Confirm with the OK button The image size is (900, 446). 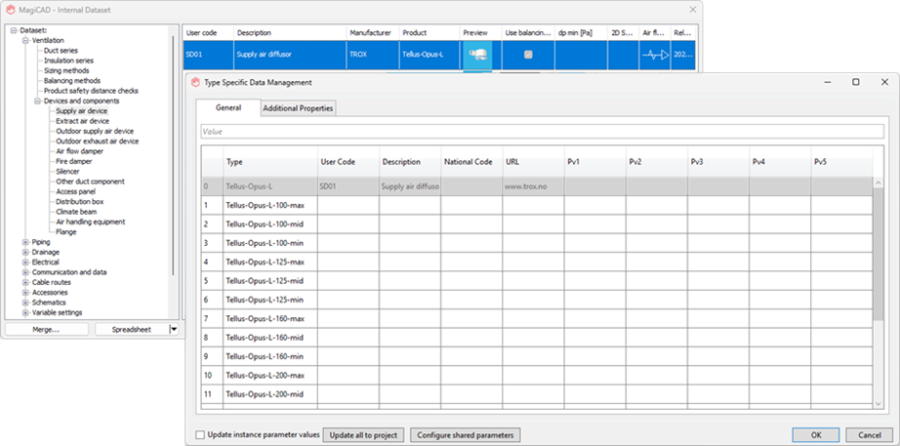point(816,435)
